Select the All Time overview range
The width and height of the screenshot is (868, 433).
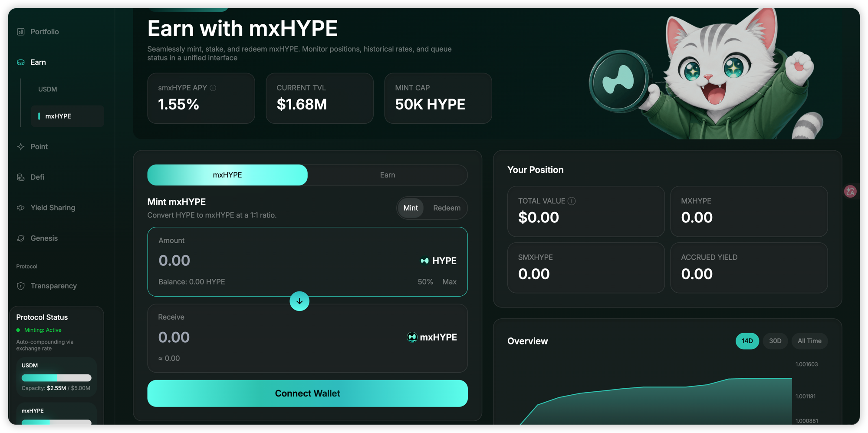[x=809, y=341]
